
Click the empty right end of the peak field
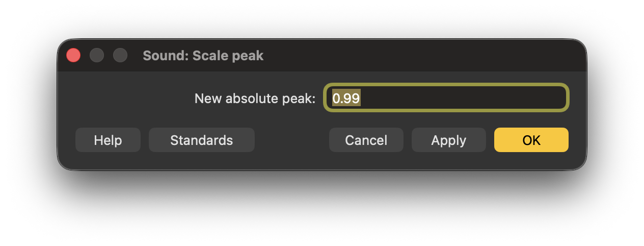[x=509, y=97]
